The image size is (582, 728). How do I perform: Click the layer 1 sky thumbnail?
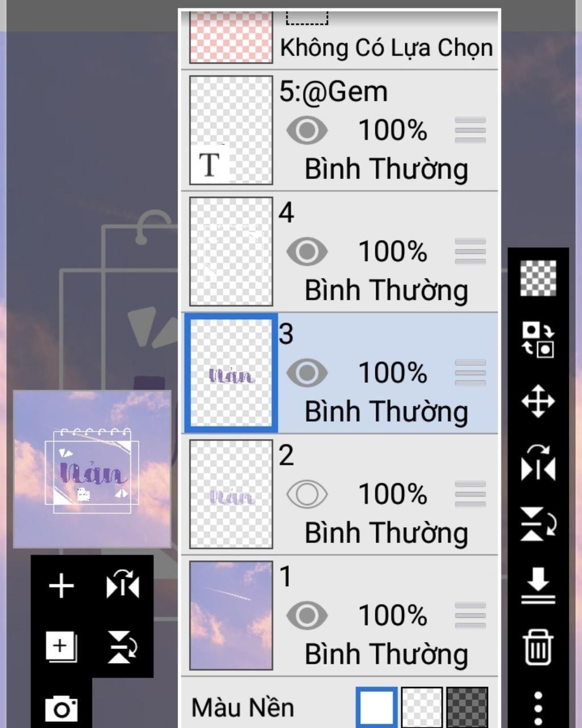pos(231,615)
